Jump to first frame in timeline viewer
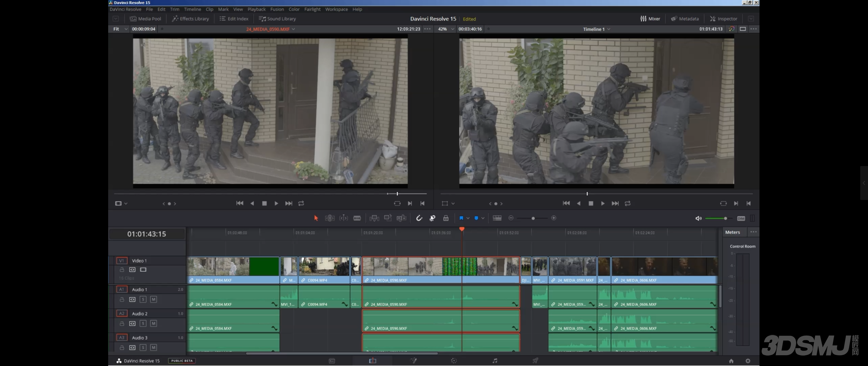 click(566, 203)
